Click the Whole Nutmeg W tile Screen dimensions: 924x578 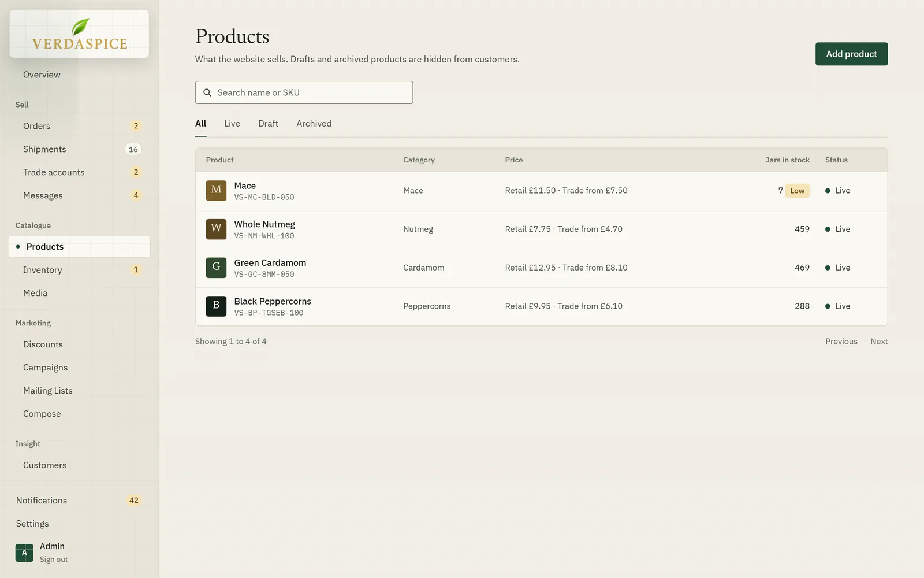click(216, 229)
